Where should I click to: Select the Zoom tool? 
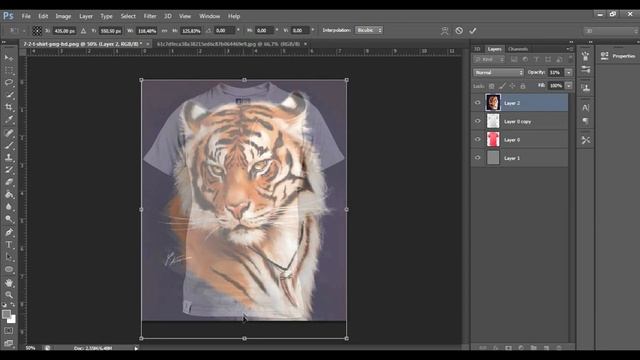(x=9, y=294)
